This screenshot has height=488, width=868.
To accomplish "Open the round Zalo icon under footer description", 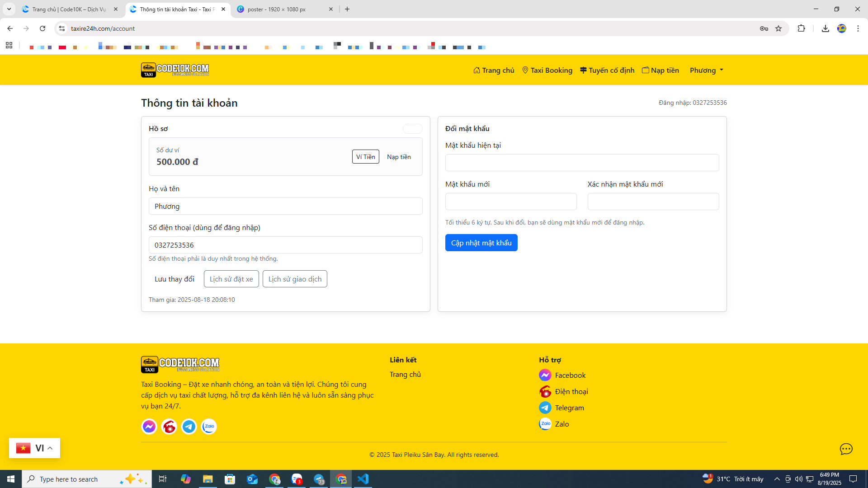I will [209, 427].
